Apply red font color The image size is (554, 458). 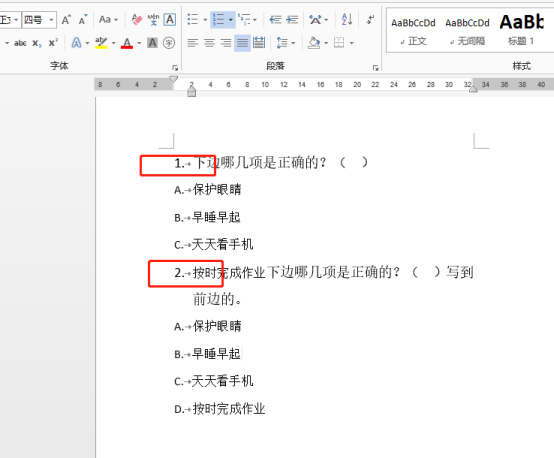127,43
